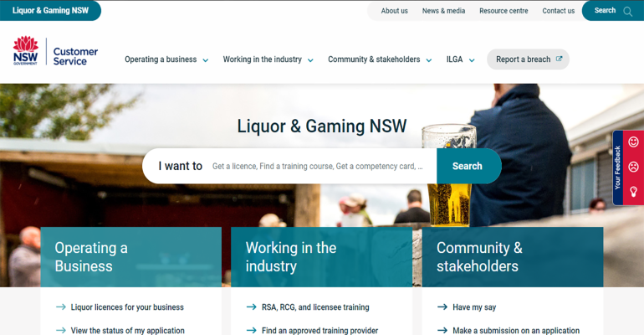Click the Liquor & Gaming NSW header tab

(50, 11)
